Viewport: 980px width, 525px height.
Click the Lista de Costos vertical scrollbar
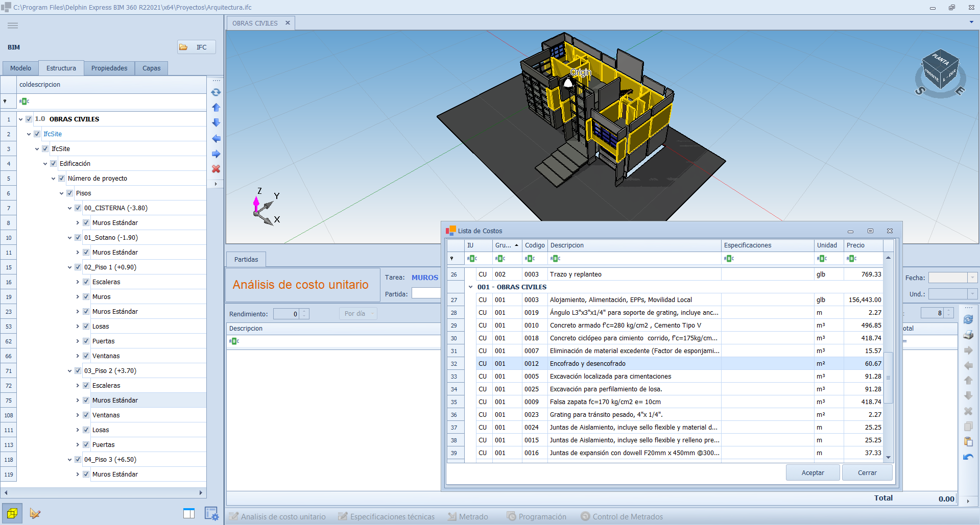click(x=888, y=378)
